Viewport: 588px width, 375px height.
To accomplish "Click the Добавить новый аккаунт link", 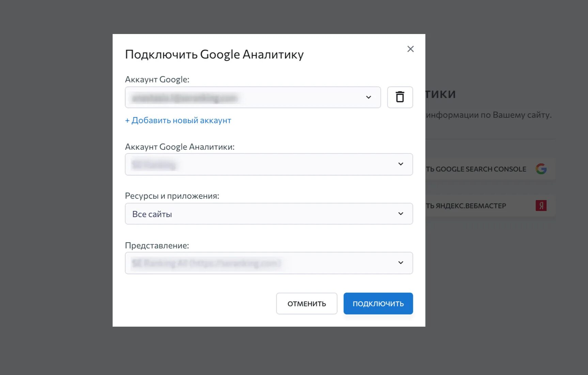I will 178,120.
